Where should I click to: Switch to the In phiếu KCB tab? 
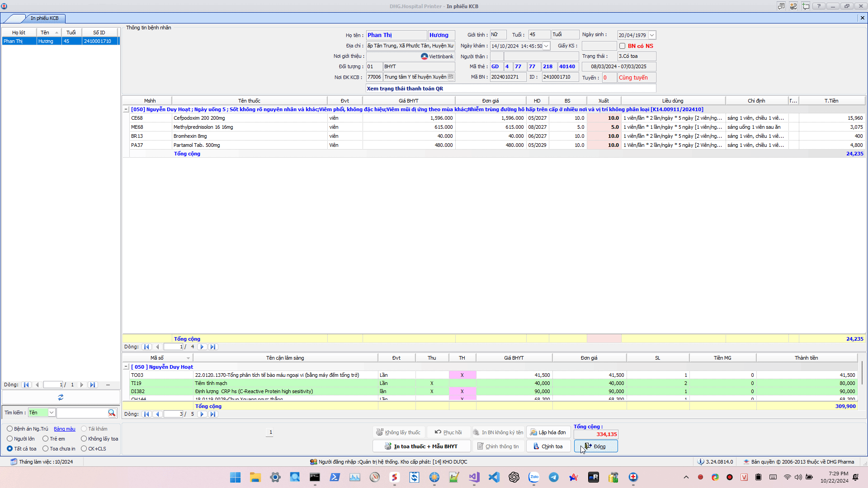click(44, 18)
